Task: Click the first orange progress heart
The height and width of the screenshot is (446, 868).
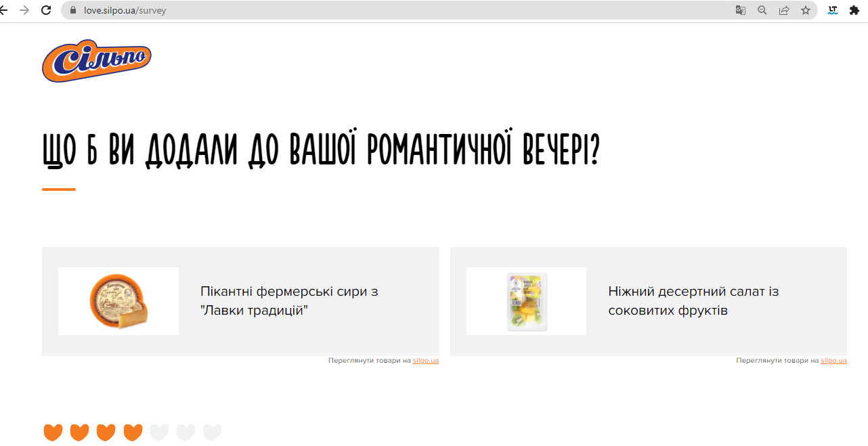Action: click(x=53, y=432)
